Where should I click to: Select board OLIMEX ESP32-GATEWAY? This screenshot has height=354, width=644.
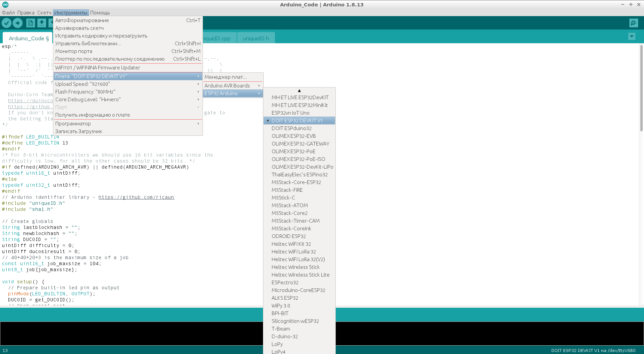[299, 143]
